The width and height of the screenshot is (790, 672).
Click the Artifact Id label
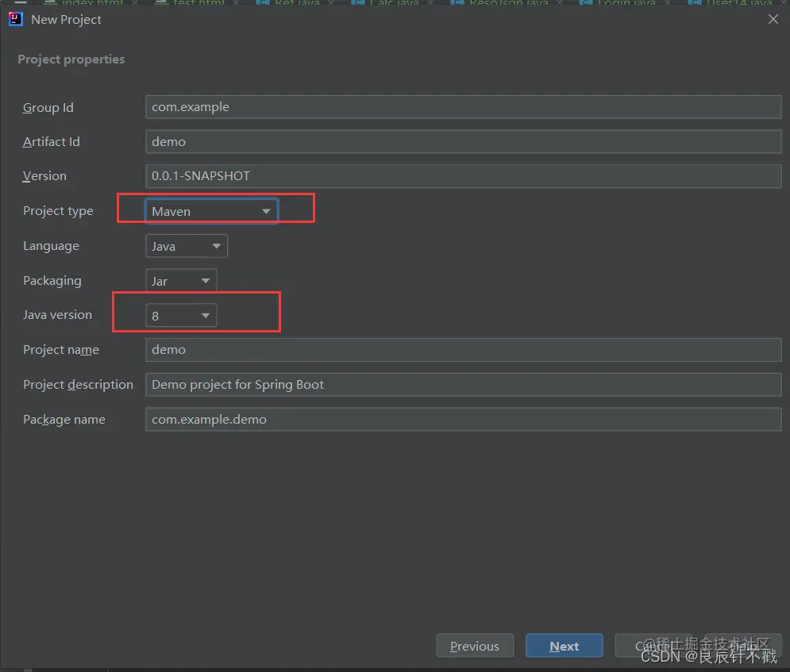pyautogui.click(x=51, y=142)
